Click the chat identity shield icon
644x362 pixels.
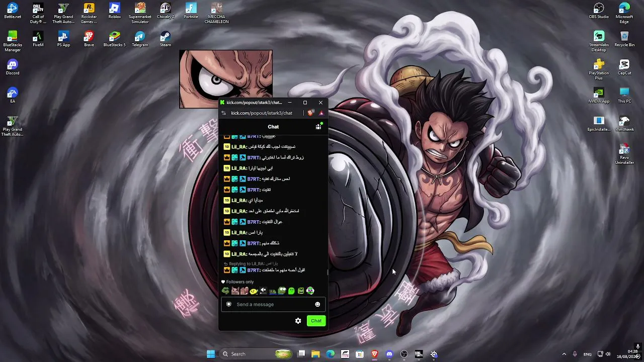tap(229, 304)
